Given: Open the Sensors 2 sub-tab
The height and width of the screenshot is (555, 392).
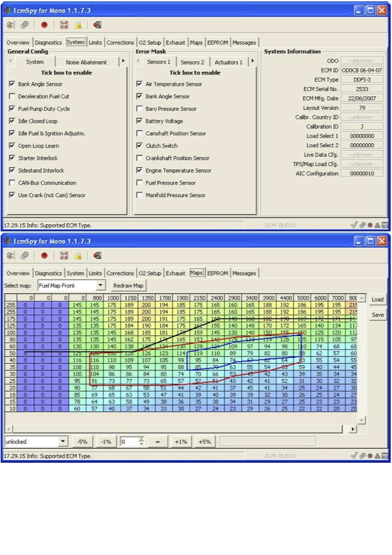Looking at the screenshot, I should 192,62.
